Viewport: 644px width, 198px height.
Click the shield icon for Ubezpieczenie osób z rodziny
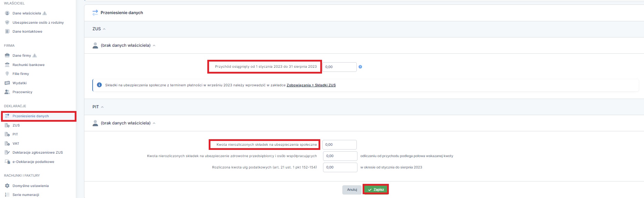coord(7,22)
